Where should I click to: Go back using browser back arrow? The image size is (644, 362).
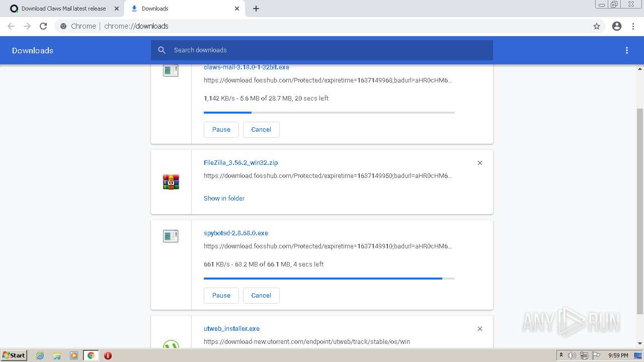[x=11, y=26]
